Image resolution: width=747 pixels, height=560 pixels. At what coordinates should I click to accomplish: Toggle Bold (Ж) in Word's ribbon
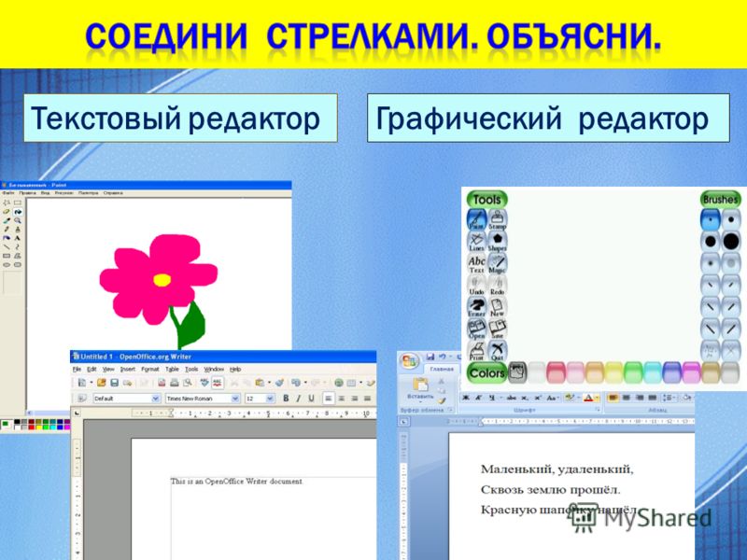click(x=465, y=398)
